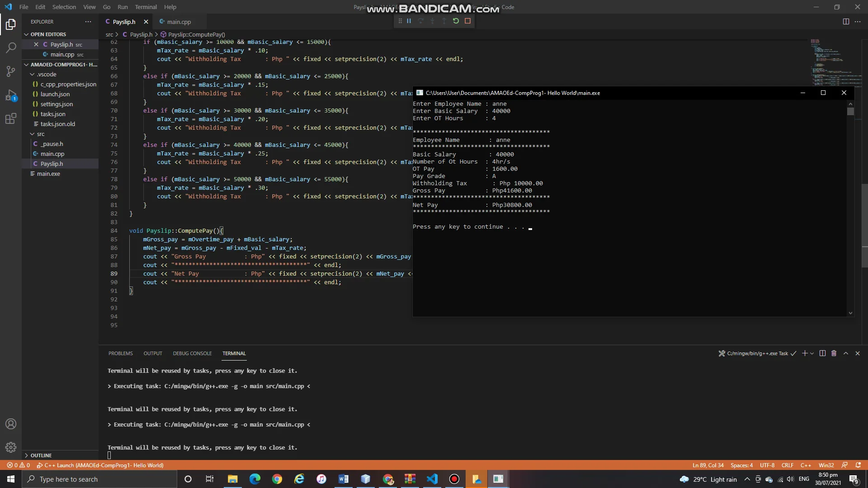Screen dimensions: 868x488
Task: Click the console window vertical scrollbar
Action: point(850,208)
